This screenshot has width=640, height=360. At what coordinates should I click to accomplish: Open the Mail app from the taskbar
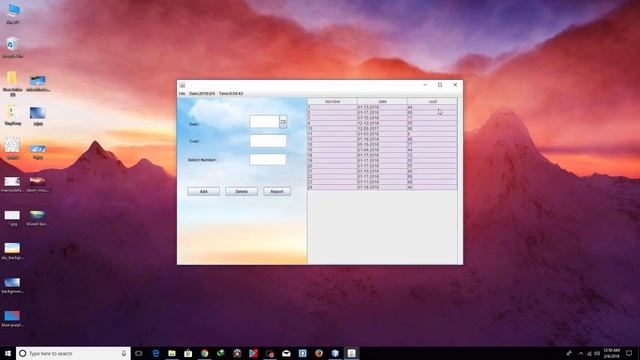coord(286,353)
